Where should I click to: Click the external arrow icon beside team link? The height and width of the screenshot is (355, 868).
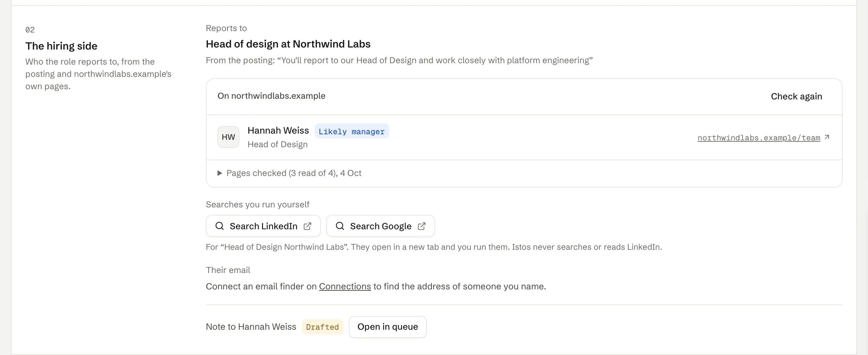point(827,137)
